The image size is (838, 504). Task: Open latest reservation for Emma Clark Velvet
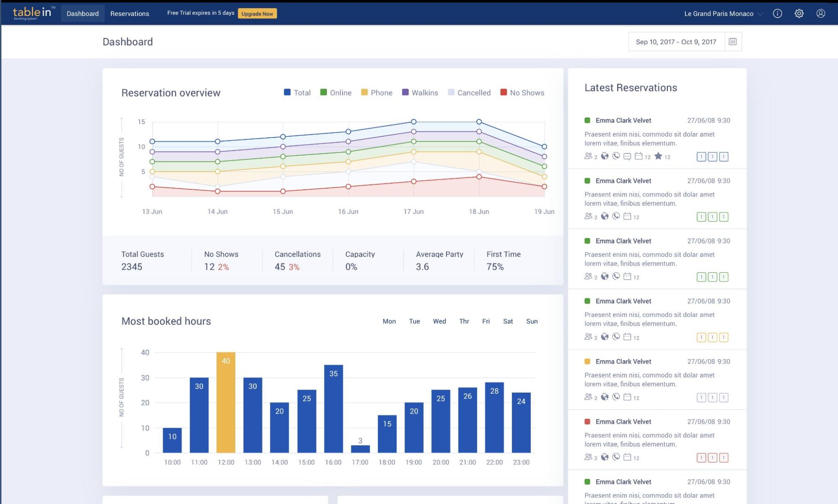point(623,119)
